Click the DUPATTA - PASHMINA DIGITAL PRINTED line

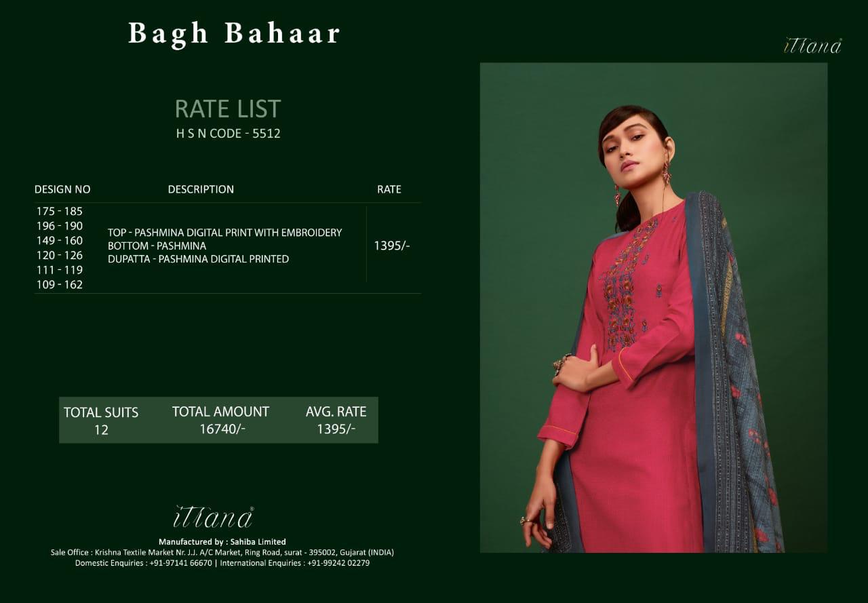pos(198,259)
